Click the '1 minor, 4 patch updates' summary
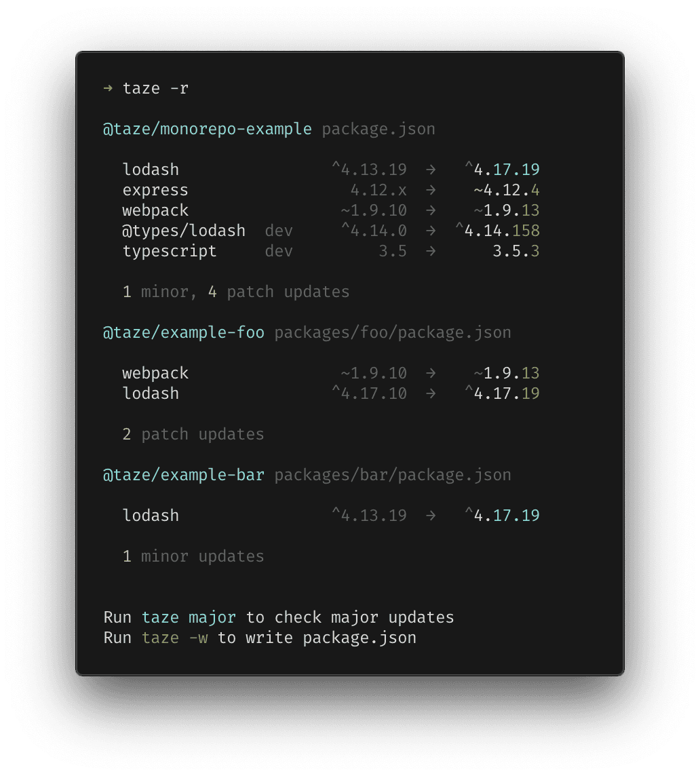This screenshot has width=700, height=776. [236, 292]
